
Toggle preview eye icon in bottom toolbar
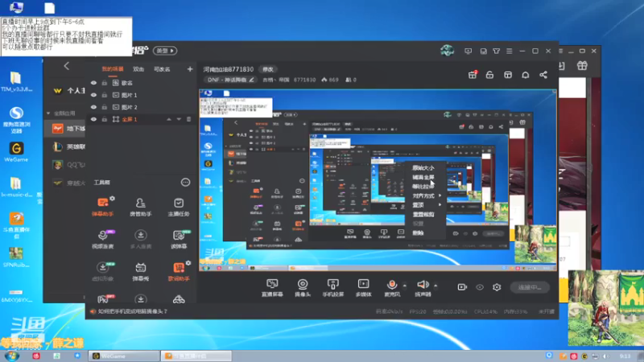480,287
